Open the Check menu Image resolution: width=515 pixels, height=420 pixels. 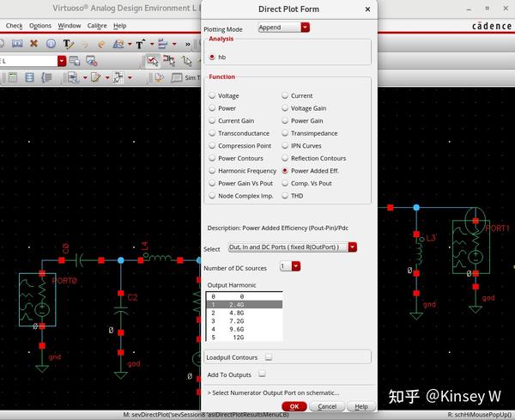point(14,26)
